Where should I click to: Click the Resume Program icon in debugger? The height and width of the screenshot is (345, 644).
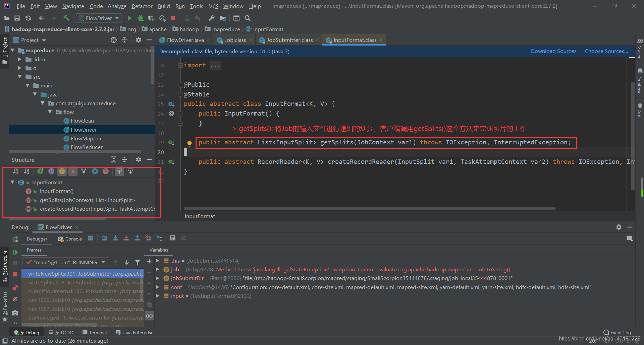15,252
